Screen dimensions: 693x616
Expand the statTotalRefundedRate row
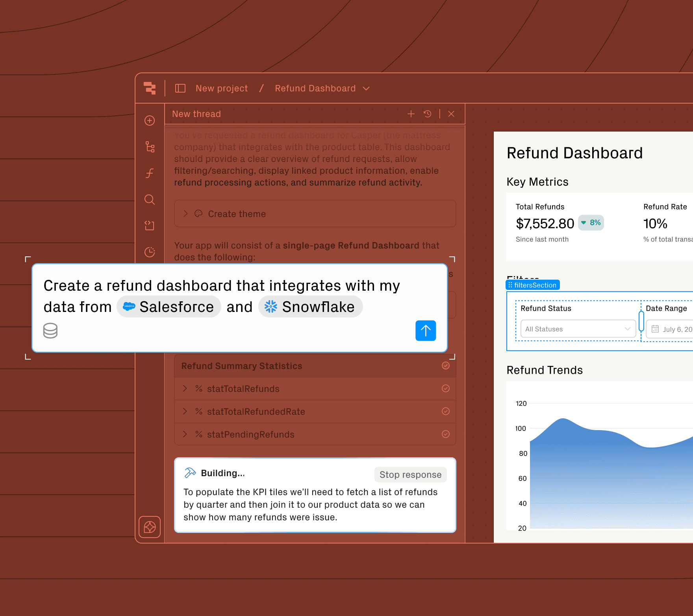point(185,411)
